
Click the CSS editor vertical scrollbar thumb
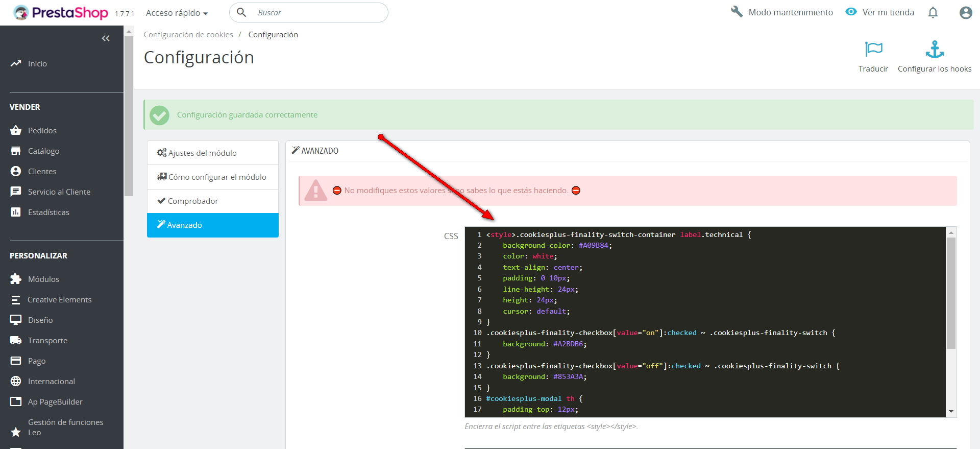951,293
